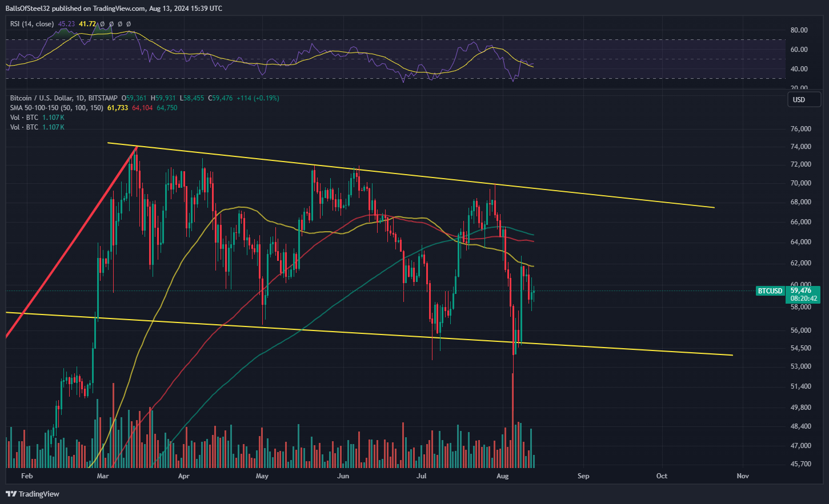
Task: Click the Oct label on time axis
Action: pyautogui.click(x=662, y=476)
